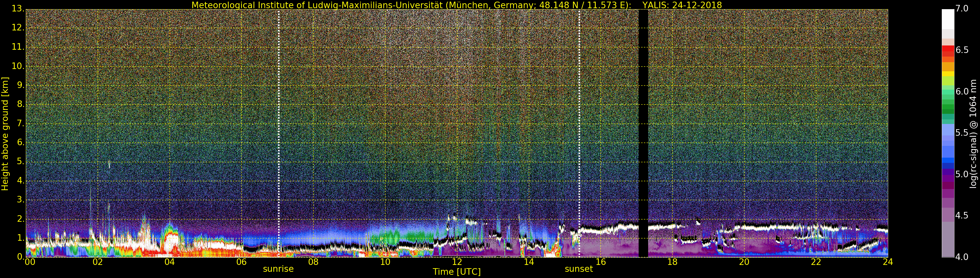Click the light blue colorbar segment near 5.5
The height and width of the screenshot is (278, 980).
(948, 130)
